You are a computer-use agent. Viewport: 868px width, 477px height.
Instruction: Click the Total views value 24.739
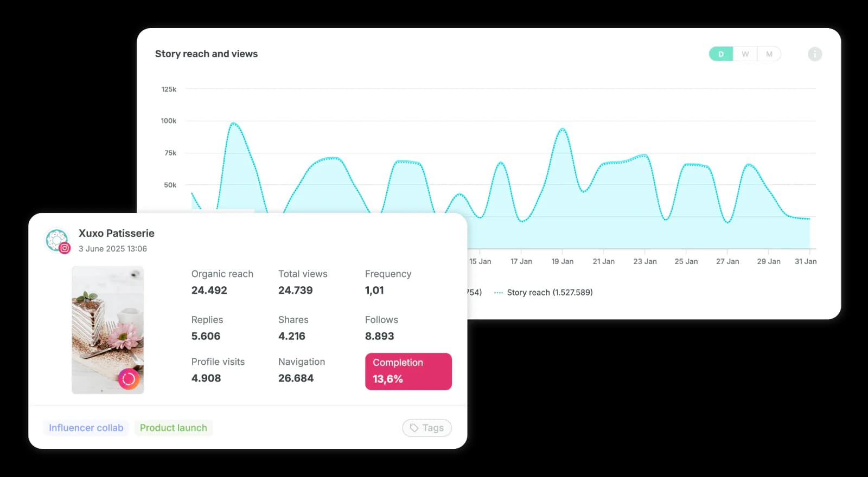296,290
